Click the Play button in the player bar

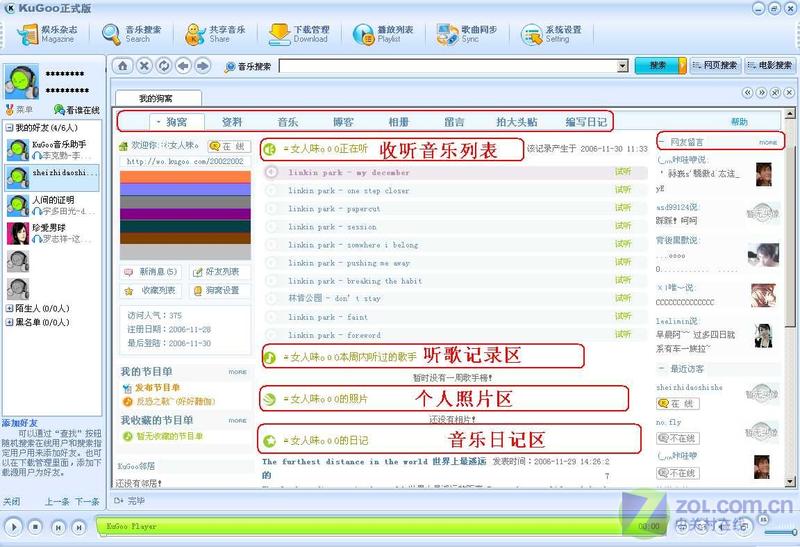coord(13,526)
